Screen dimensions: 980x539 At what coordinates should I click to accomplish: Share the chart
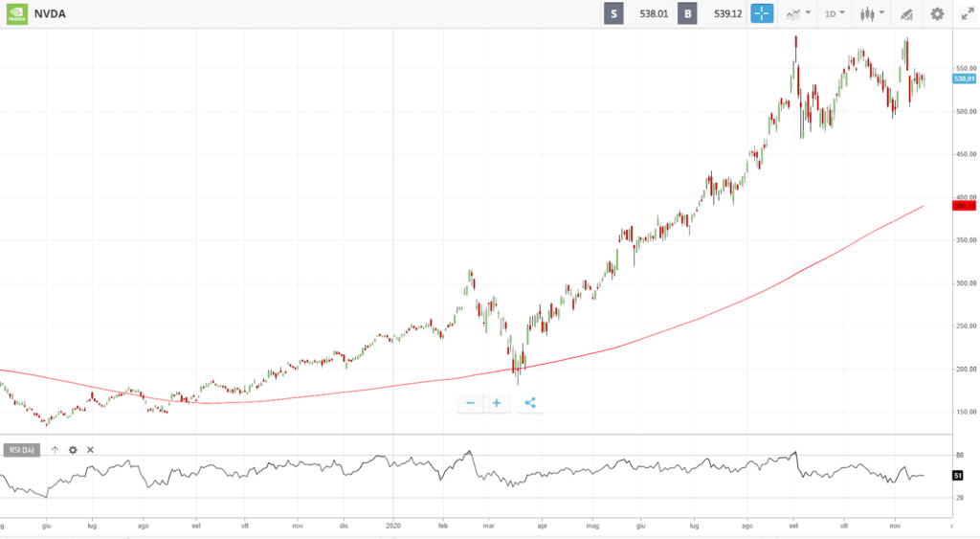coord(530,403)
